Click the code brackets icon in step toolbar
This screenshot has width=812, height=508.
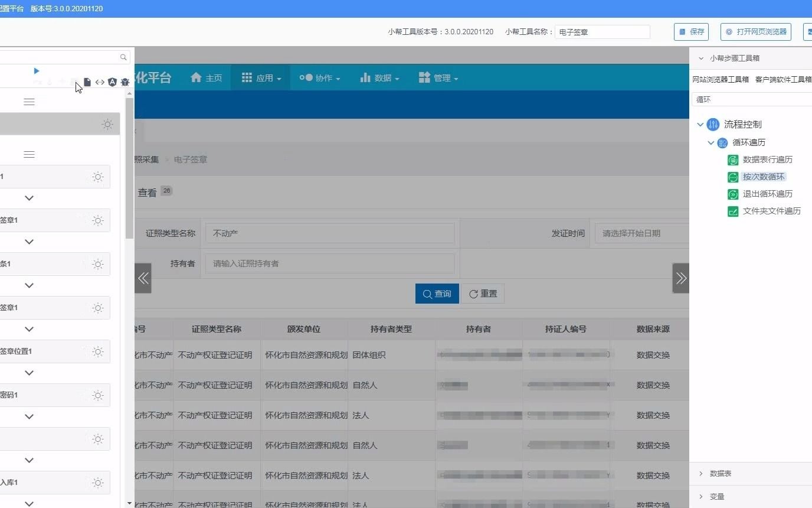click(100, 82)
